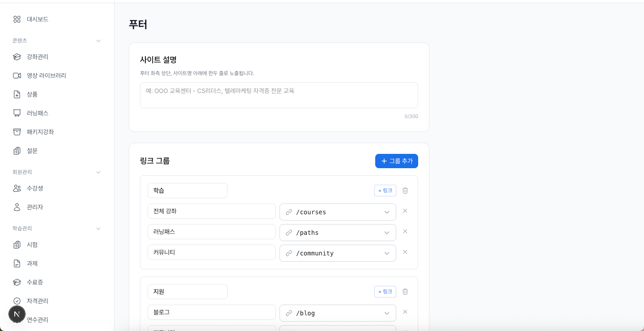Edit the 학습 group name field
This screenshot has width=644, height=331.
coord(187,191)
